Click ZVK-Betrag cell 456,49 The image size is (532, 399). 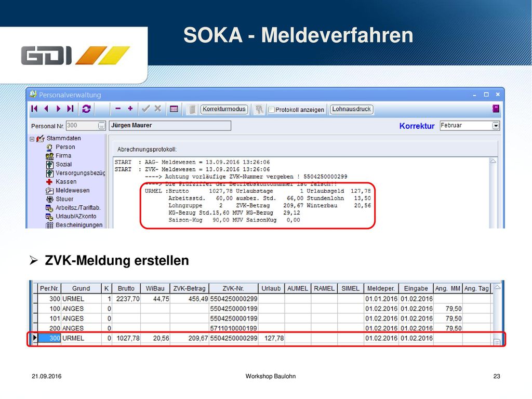tap(189, 299)
